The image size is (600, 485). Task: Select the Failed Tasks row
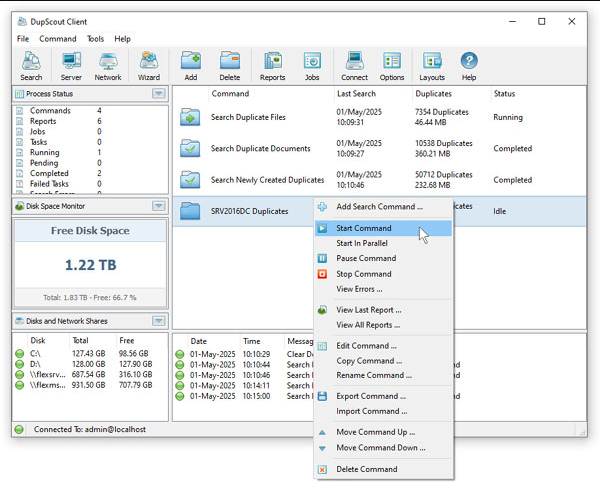pos(90,184)
